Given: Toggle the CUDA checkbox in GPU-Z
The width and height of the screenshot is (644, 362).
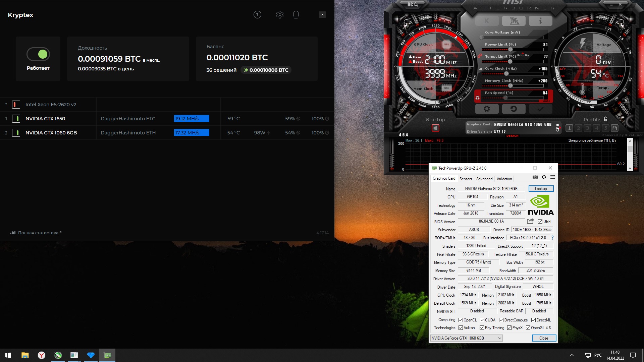Looking at the screenshot, I should (x=482, y=320).
